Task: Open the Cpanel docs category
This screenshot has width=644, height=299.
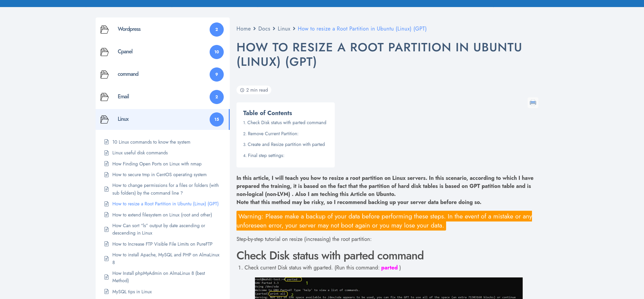Action: tap(125, 52)
